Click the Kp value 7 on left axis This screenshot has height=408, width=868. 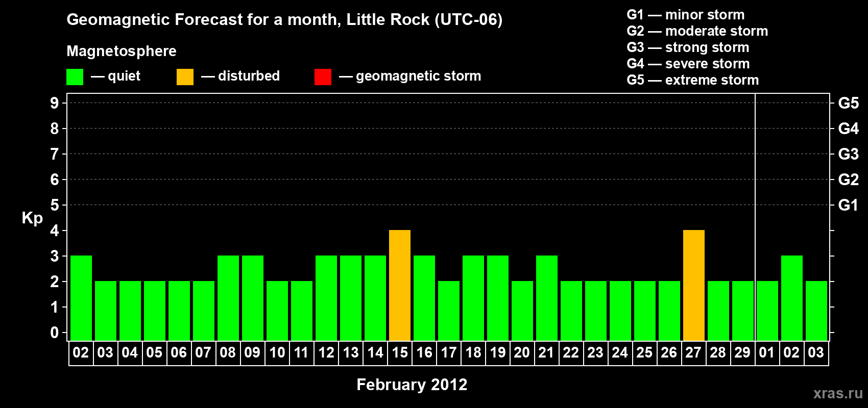pyautogui.click(x=55, y=154)
